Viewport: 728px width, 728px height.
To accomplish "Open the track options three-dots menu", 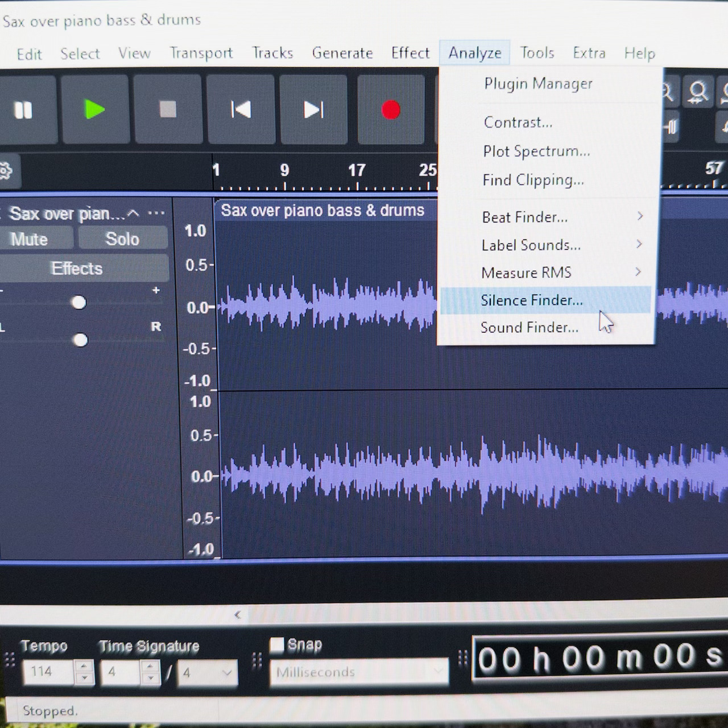I will (x=156, y=214).
